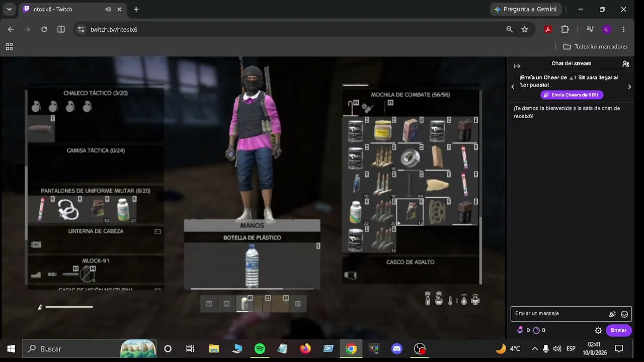Focus the Enviar un mensaje chat field

tap(559, 314)
